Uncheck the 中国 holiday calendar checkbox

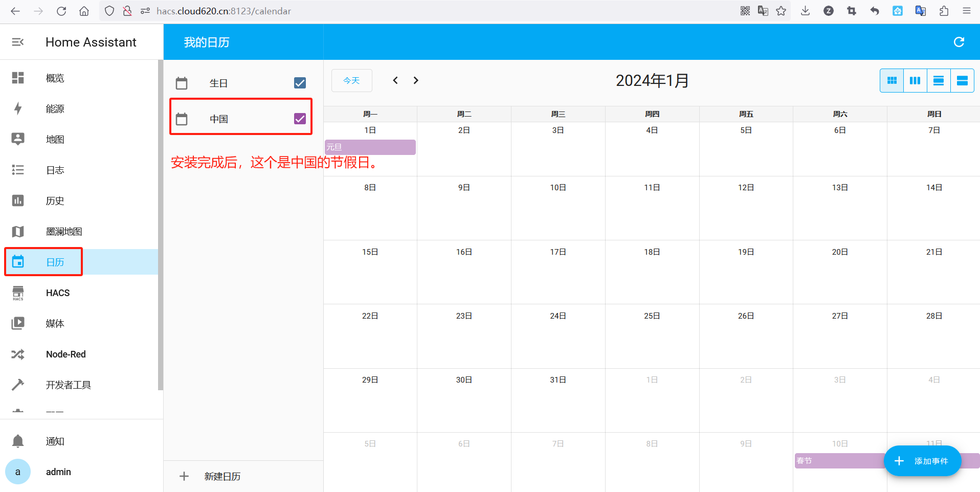coord(300,119)
